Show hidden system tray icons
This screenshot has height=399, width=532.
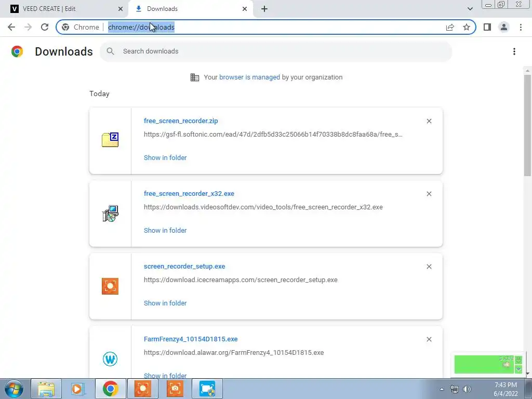pos(442,389)
